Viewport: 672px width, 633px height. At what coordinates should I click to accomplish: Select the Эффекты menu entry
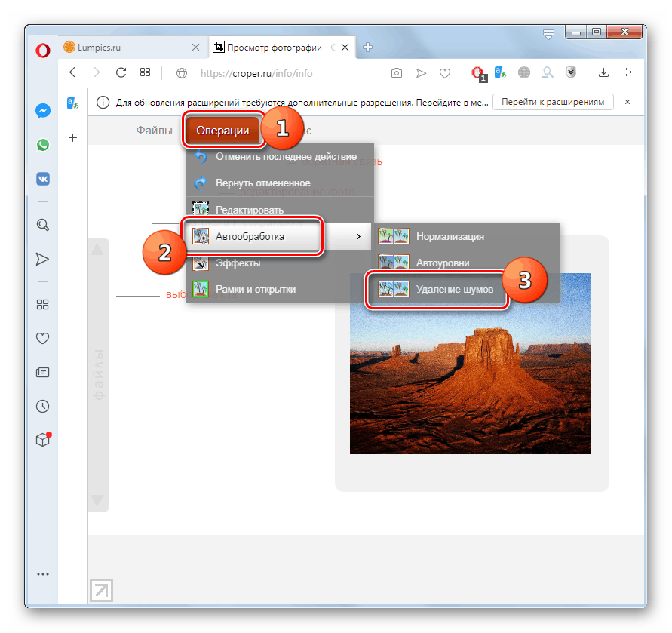(279, 263)
